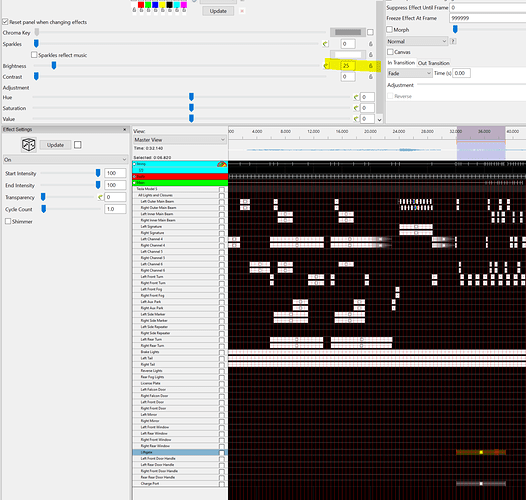Click the lock beside sparkles color box
The height and width of the screenshot is (500, 526).
pyautogui.click(x=371, y=55)
